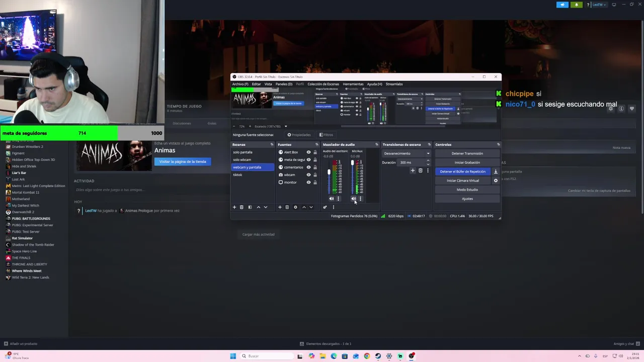Viewport: 644px width, 362px height.
Task: Click Iniciar Cámara Virtual button
Action: pyautogui.click(x=462, y=180)
